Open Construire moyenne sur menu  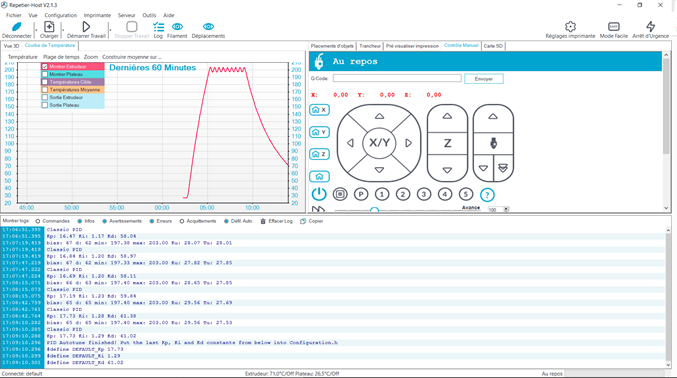(132, 57)
